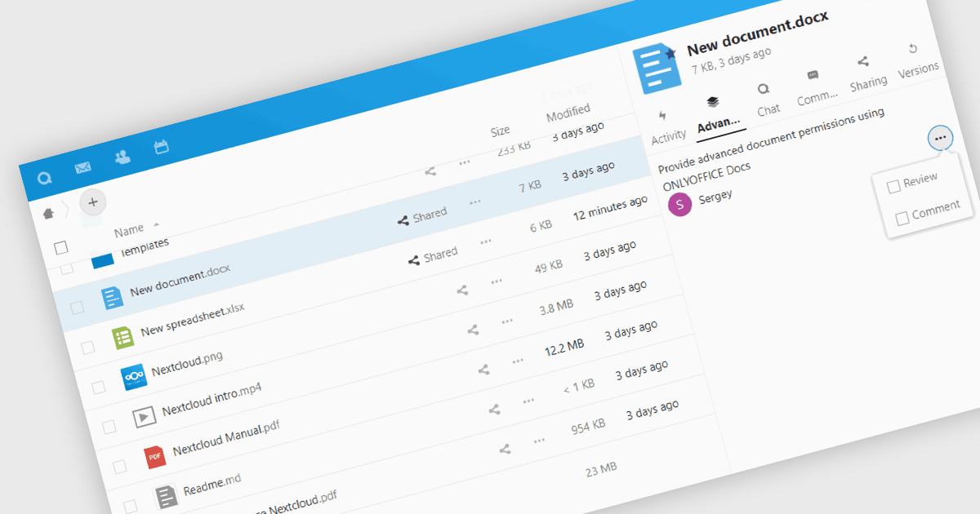This screenshot has height=514, width=980.
Task: Go to the Home folder breadcrumb icon
Action: pyautogui.click(x=49, y=212)
